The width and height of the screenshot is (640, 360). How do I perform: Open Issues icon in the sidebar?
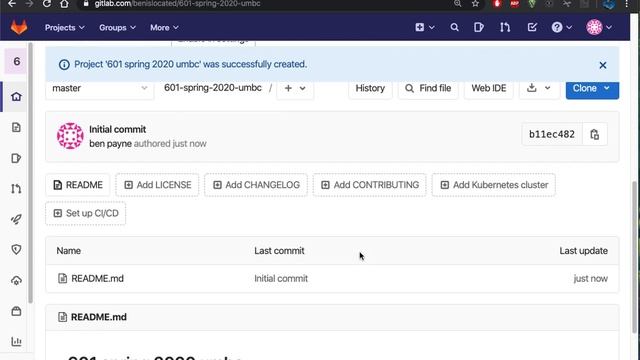pyautogui.click(x=16, y=158)
